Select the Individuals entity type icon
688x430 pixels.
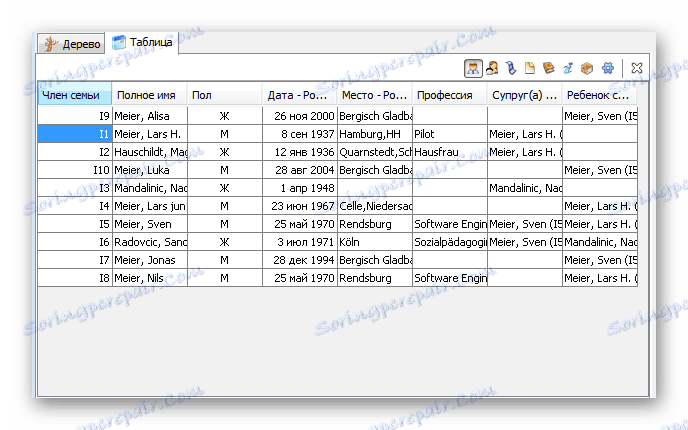point(473,68)
